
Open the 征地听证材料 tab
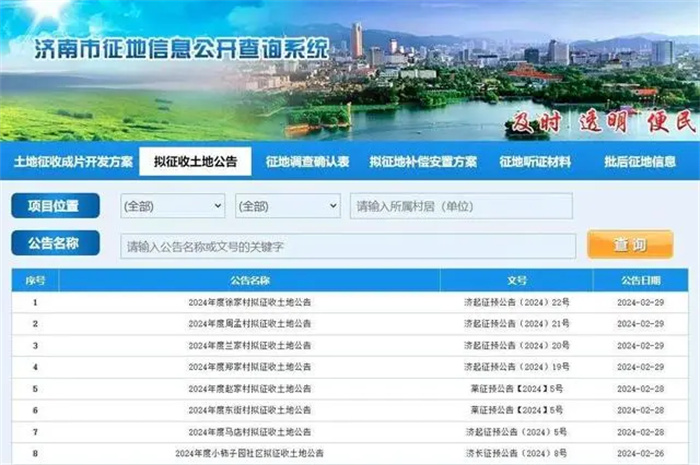[x=535, y=162]
